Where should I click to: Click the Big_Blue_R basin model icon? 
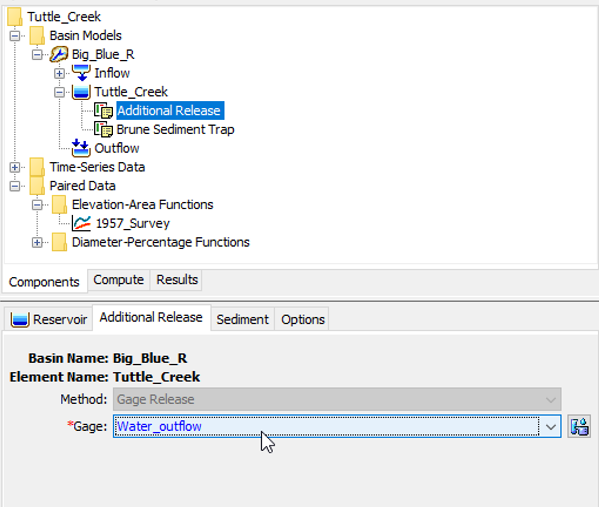click(x=59, y=54)
